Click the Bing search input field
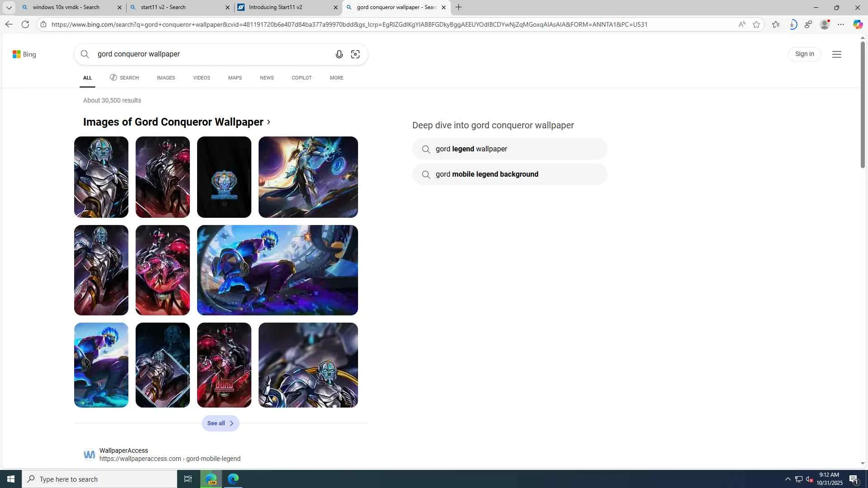 click(x=208, y=54)
